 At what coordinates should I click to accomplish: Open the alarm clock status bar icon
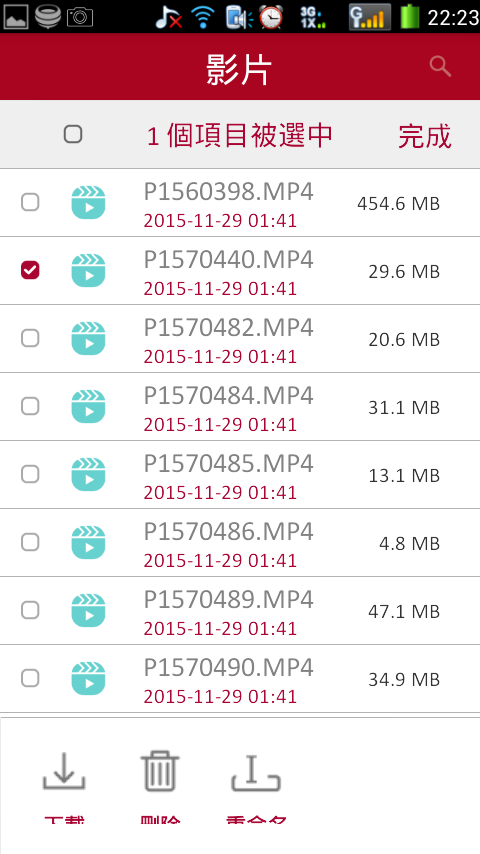pos(271,17)
